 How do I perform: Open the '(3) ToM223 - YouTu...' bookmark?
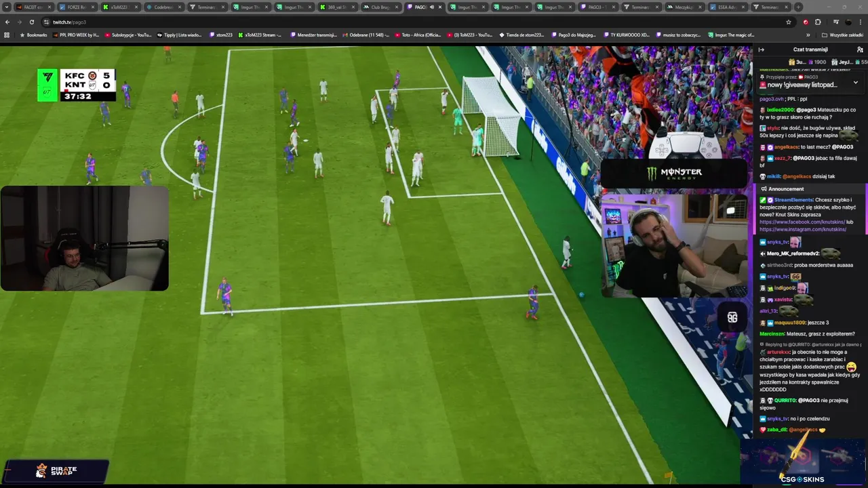(469, 35)
